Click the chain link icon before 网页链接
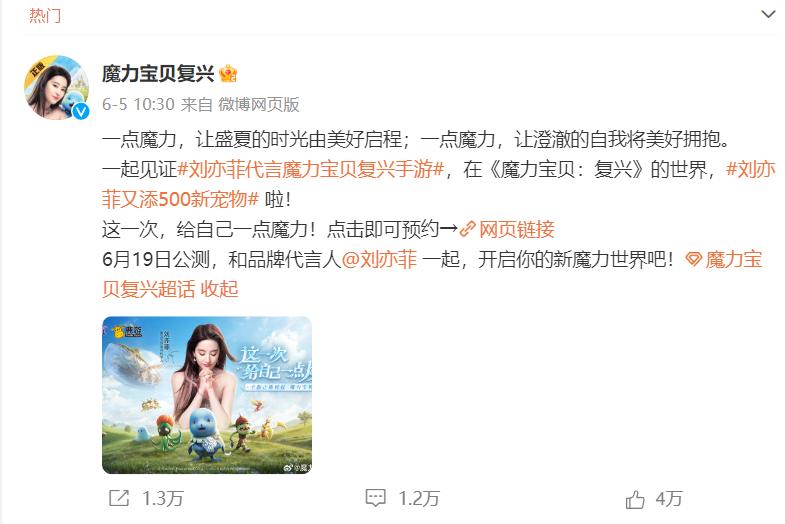This screenshot has width=785, height=524. [x=467, y=229]
